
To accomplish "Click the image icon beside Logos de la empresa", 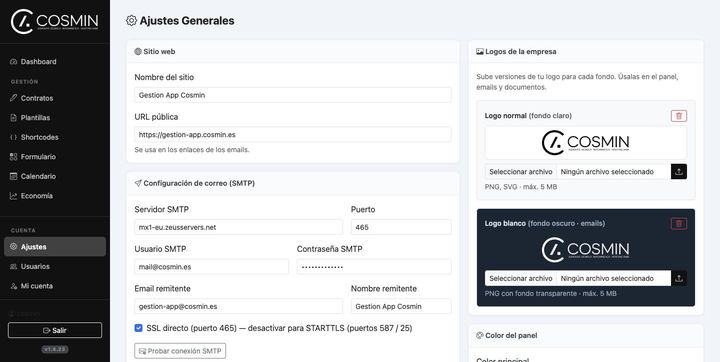I will click(480, 51).
